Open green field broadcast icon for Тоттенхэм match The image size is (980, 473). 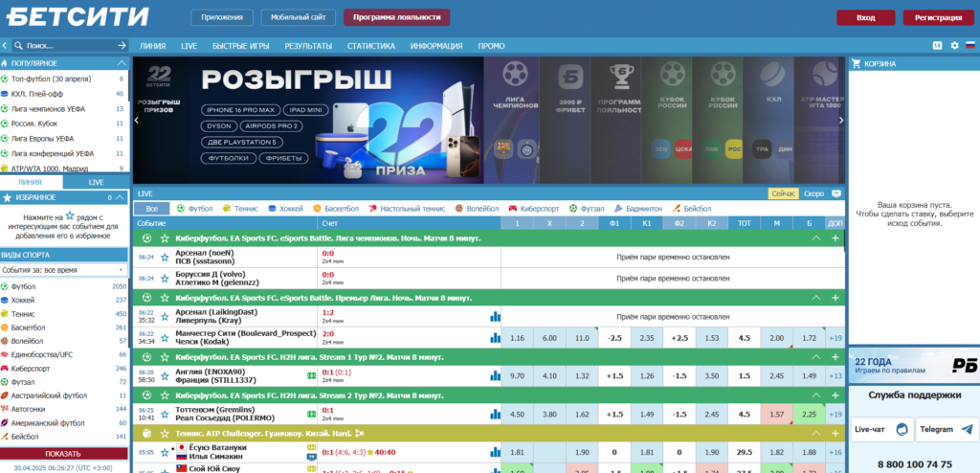pos(311,415)
